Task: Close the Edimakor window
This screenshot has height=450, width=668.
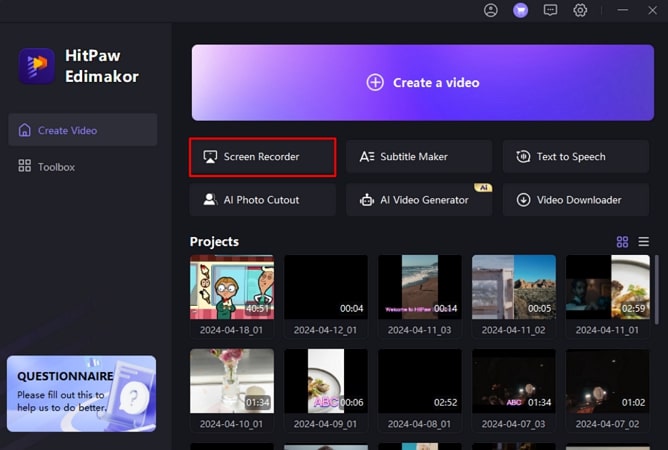Action: [x=652, y=10]
